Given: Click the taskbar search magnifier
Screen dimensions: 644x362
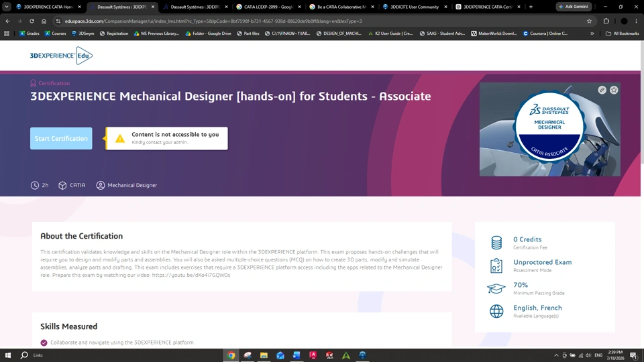Looking at the screenshot, I should coord(24,355).
